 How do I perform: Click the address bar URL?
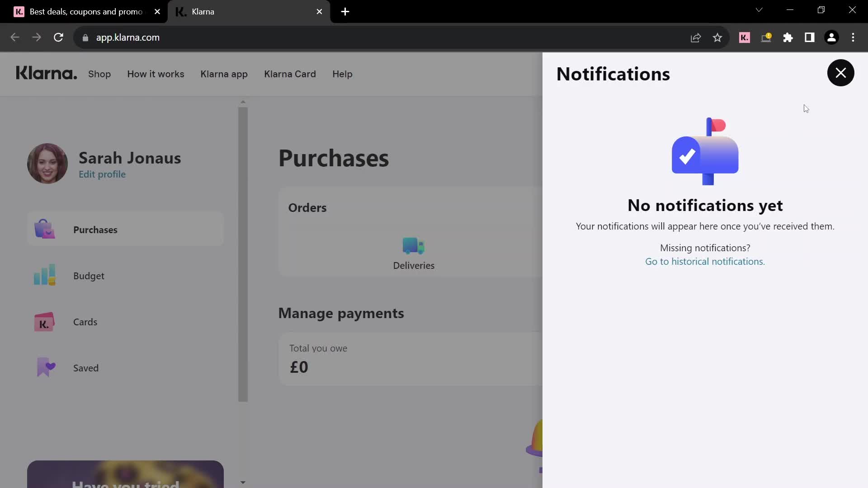[128, 38]
